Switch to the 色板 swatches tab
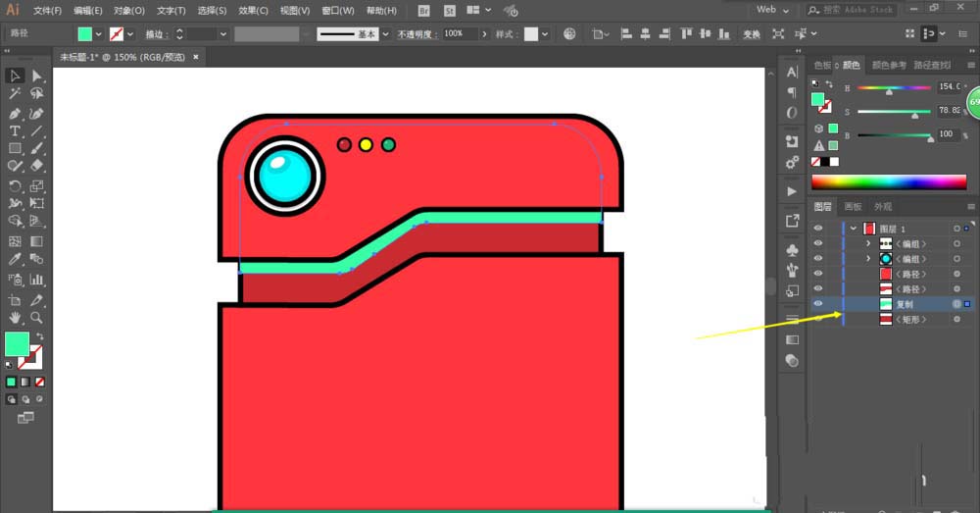The width and height of the screenshot is (980, 513). point(822,65)
